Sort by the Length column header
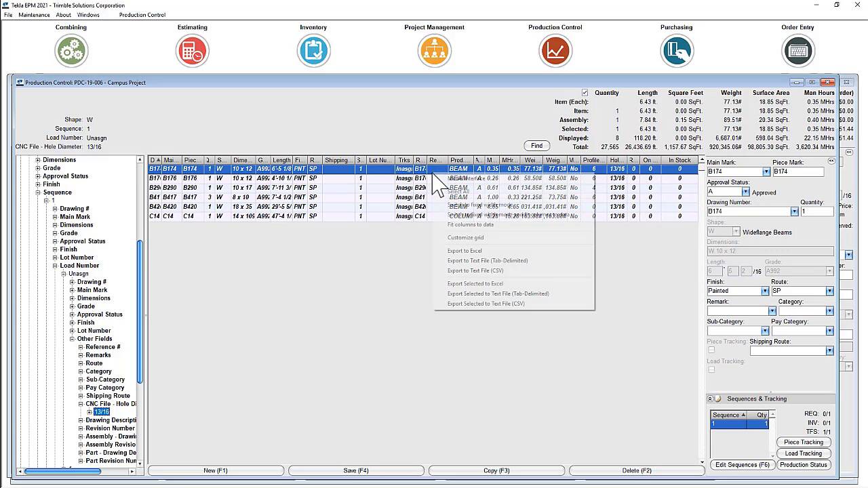The height and width of the screenshot is (488, 868). (x=281, y=161)
